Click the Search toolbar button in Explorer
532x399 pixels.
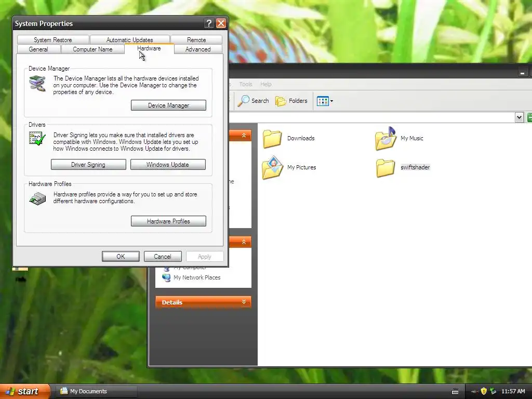(x=253, y=101)
